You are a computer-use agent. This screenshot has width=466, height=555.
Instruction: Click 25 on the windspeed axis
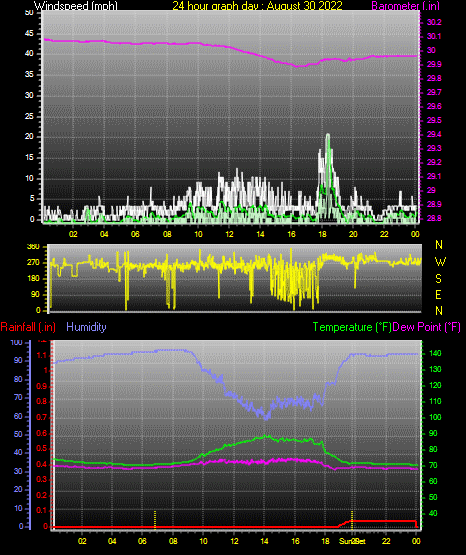[x=29, y=116]
